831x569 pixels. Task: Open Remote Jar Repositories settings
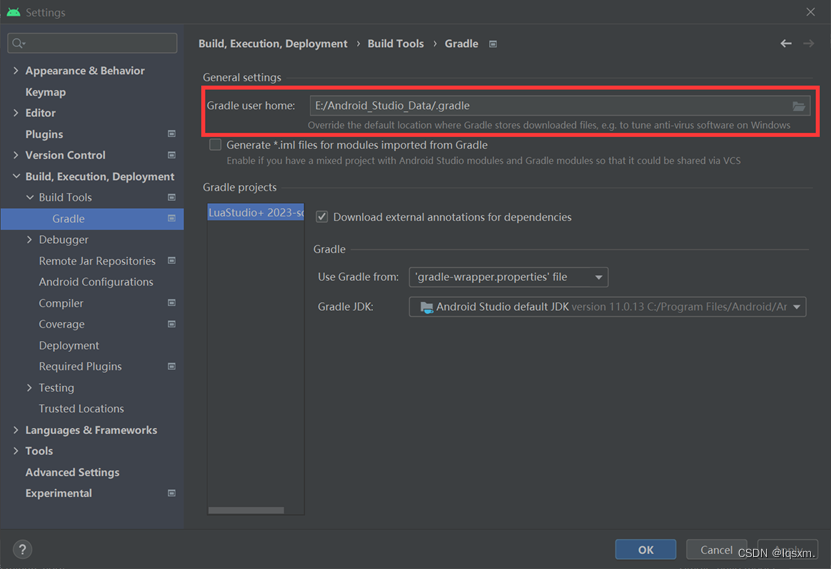[x=97, y=261]
